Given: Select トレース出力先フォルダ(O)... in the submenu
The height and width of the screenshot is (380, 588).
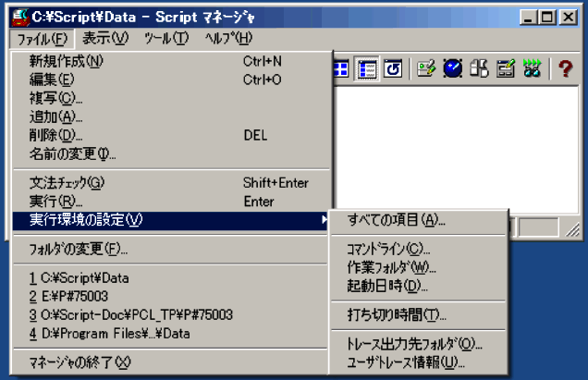Looking at the screenshot, I should point(419,344).
